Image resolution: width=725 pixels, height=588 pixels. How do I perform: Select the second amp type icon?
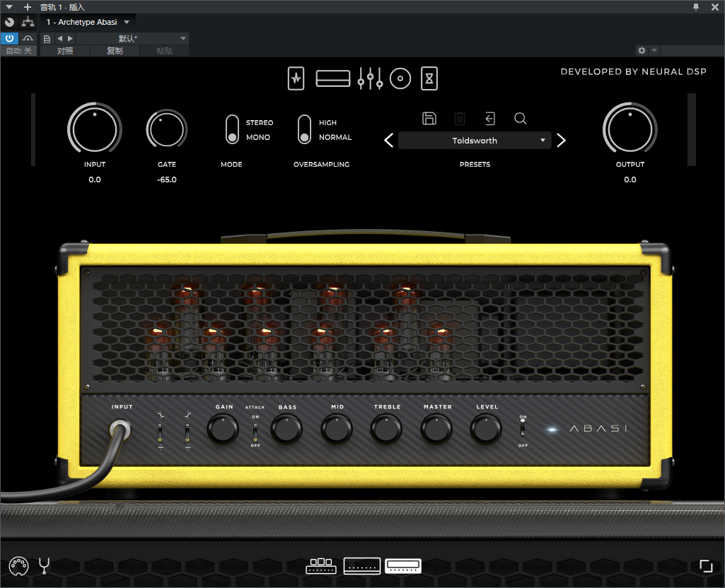coord(362,566)
